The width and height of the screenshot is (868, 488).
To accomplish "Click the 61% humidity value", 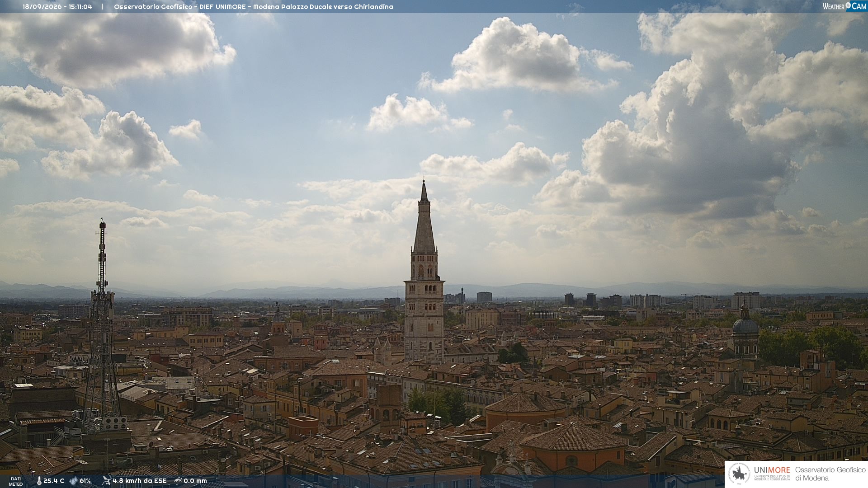I will (85, 481).
